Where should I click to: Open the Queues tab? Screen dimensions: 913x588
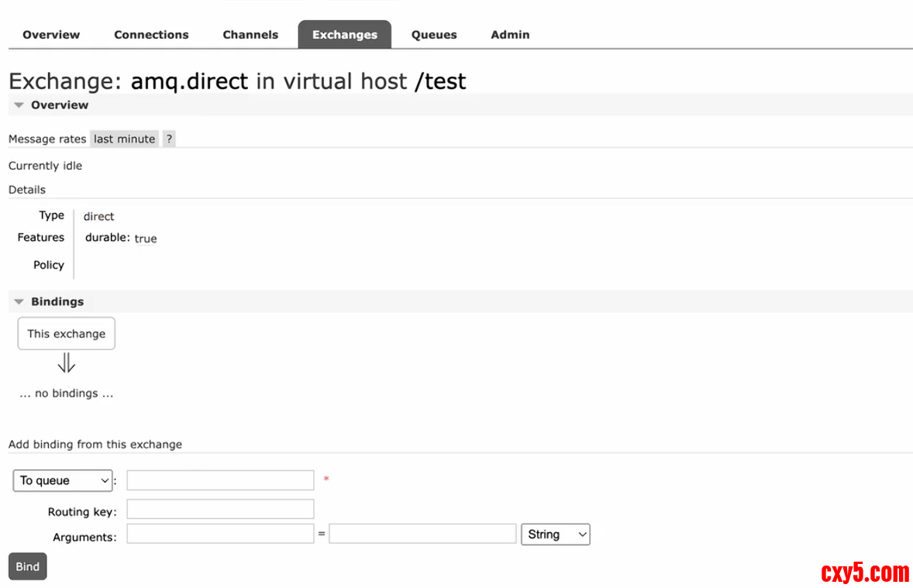[x=434, y=35]
